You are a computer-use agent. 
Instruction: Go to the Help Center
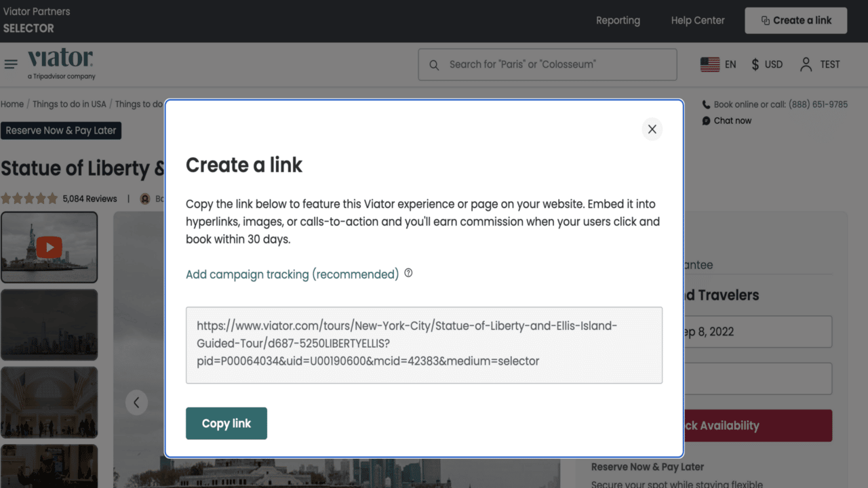[697, 20]
